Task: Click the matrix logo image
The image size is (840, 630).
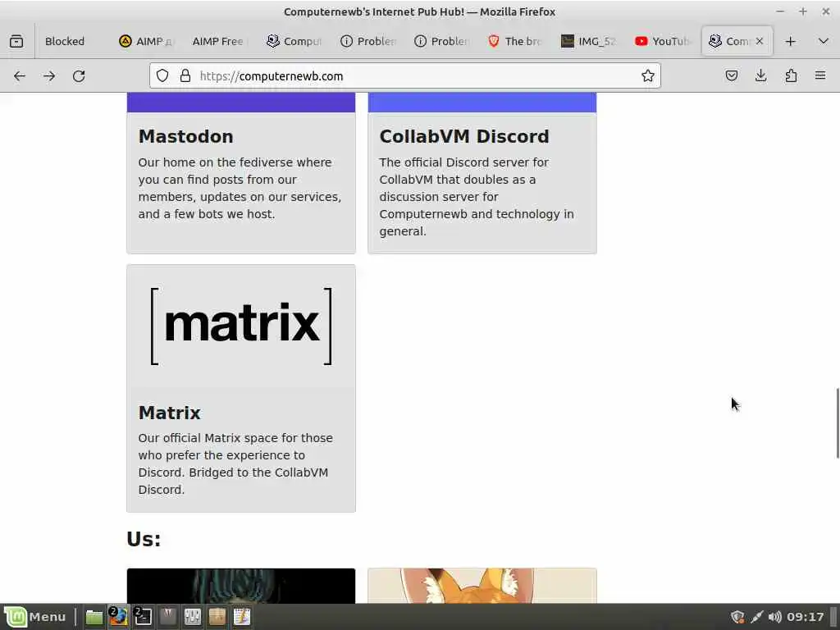Action: 241,326
